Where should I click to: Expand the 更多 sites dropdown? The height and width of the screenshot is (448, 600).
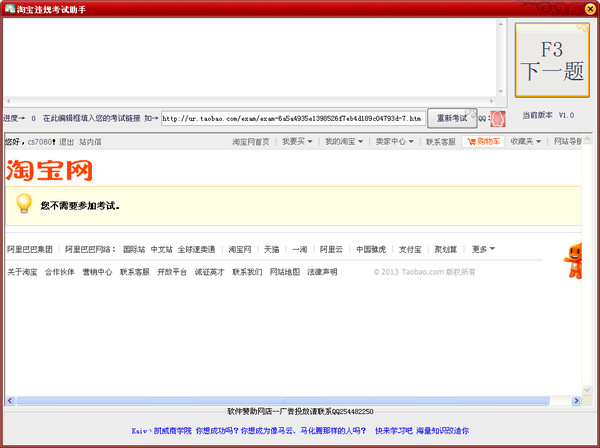pos(483,249)
